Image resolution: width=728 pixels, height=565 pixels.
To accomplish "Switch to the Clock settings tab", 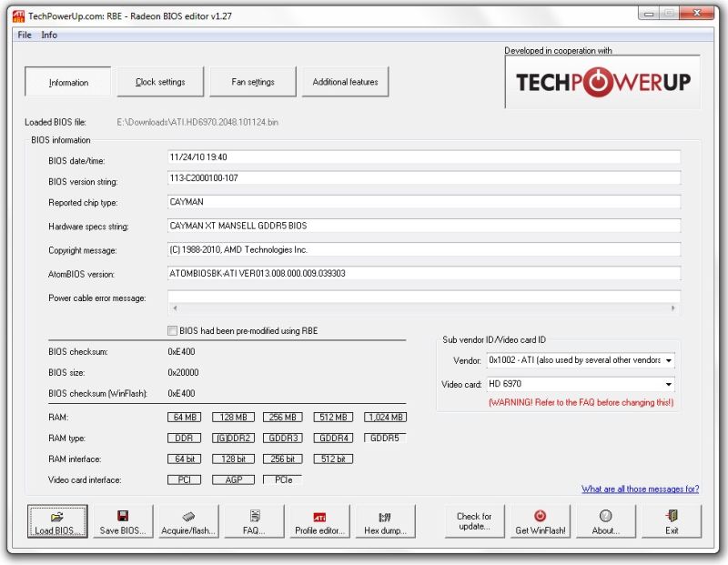I will (x=159, y=81).
